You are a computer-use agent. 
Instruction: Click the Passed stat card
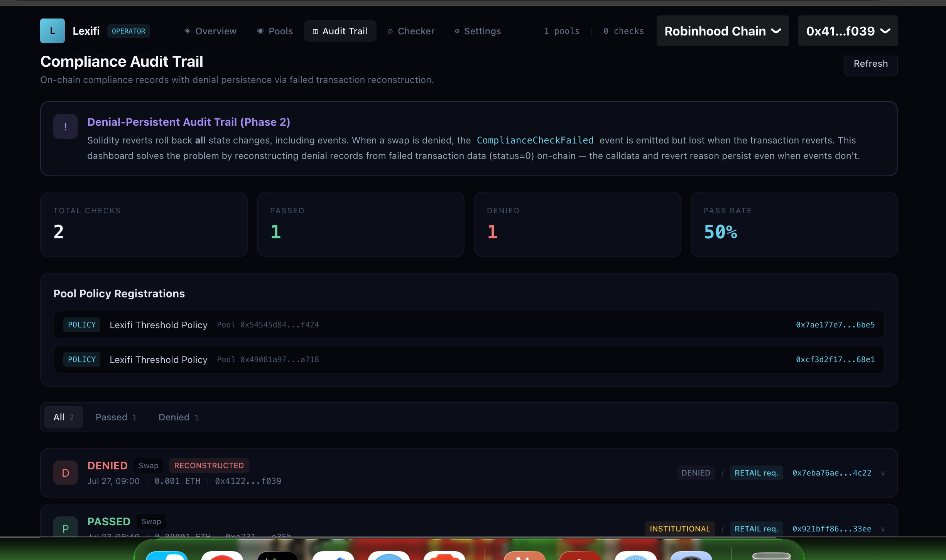pyautogui.click(x=361, y=224)
